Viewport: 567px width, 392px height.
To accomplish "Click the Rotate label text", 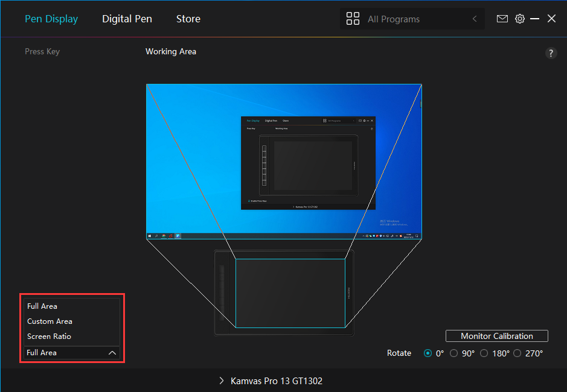I will point(399,353).
